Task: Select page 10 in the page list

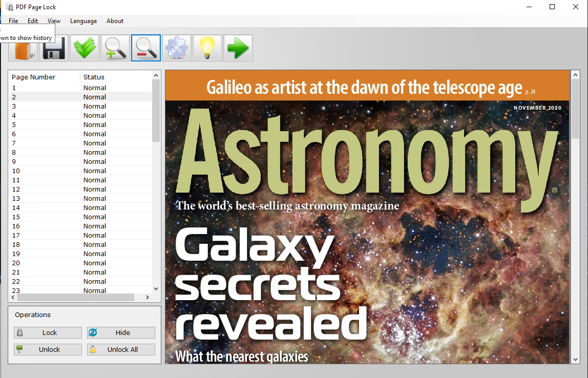Action: [x=80, y=171]
